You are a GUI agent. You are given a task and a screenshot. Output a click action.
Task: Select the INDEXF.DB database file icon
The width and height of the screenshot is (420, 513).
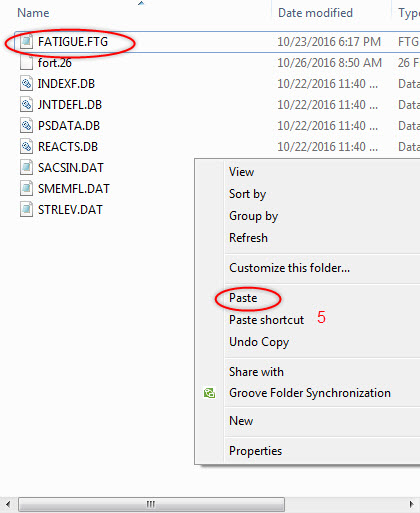click(x=26, y=84)
